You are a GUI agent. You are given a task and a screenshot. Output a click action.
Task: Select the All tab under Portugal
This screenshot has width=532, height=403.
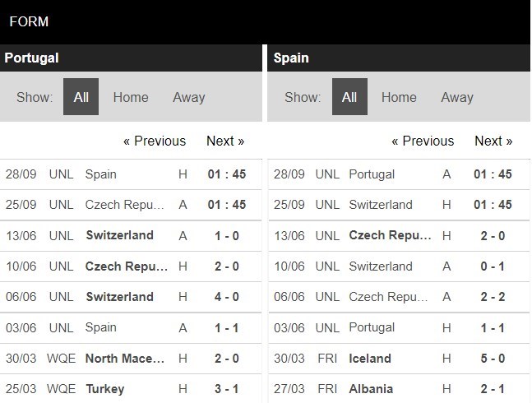pyautogui.click(x=81, y=97)
